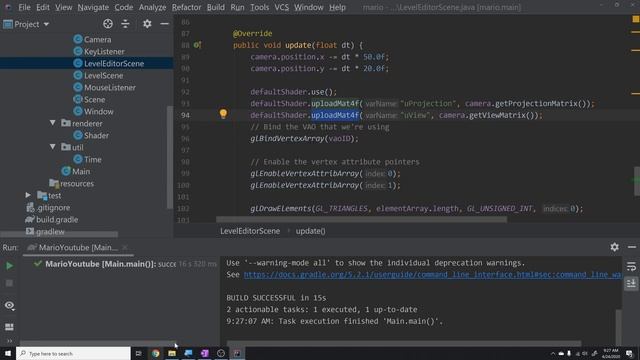Viewport: 640px width, 360px height.
Task: Open Windows notification center
Action: tap(629, 353)
